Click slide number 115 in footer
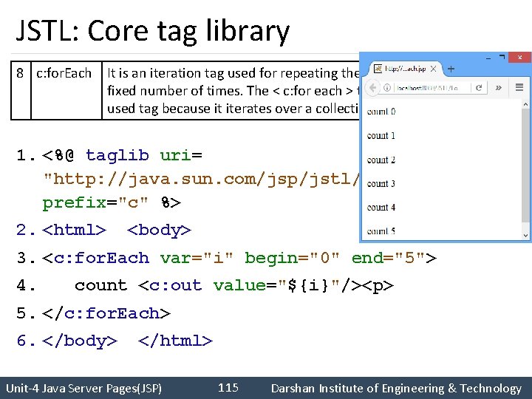The width and height of the screenshot is (532, 399). click(x=228, y=387)
